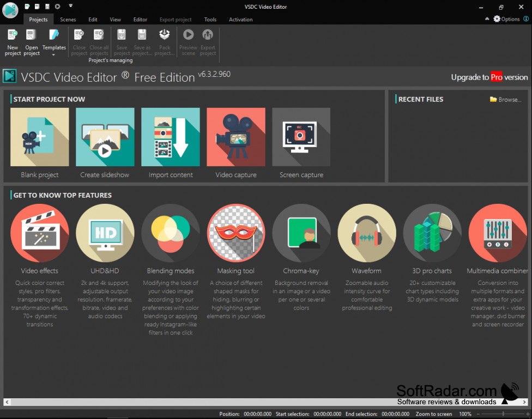
Task: Click the Close project icon
Action: (79, 35)
